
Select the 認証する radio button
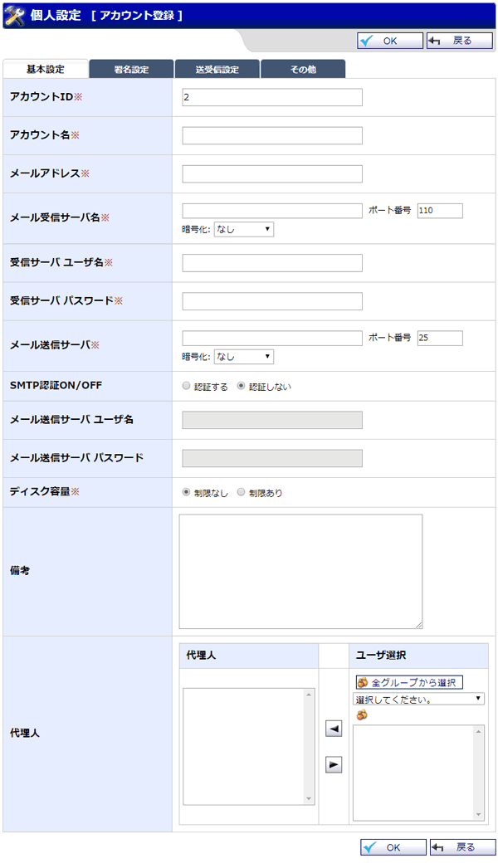point(186,386)
